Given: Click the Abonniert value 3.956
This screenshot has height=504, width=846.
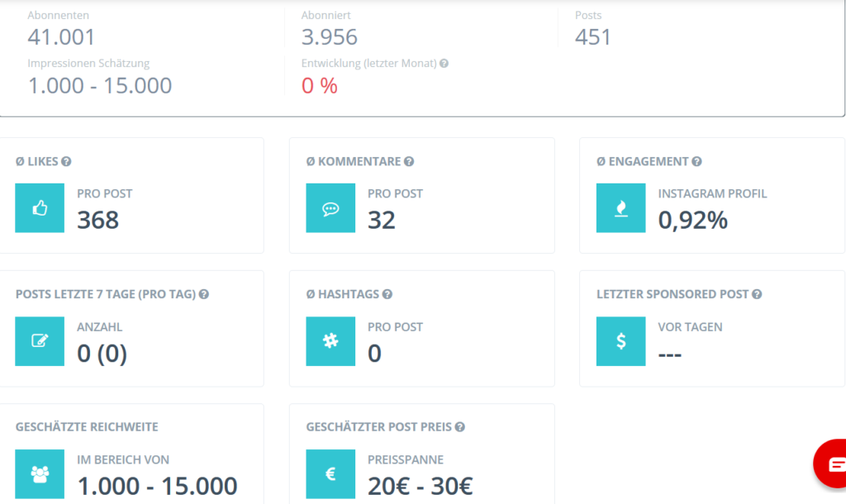Looking at the screenshot, I should (x=329, y=36).
